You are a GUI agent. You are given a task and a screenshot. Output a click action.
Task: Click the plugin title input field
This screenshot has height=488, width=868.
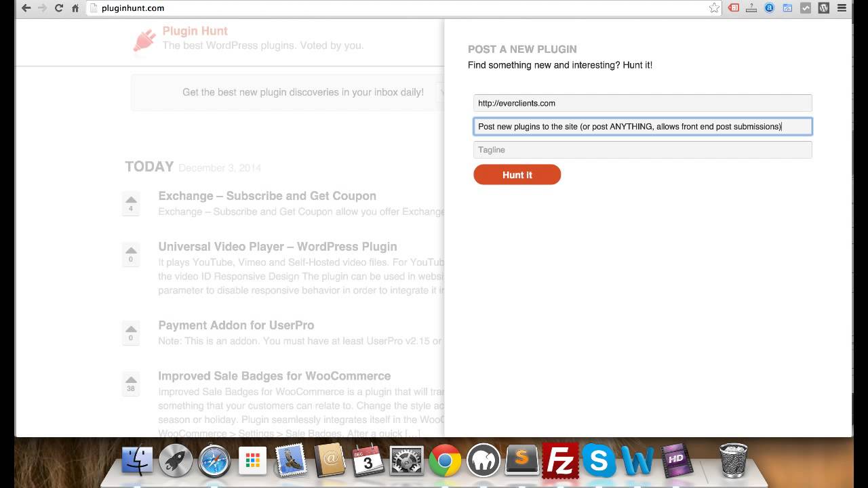tap(642, 126)
